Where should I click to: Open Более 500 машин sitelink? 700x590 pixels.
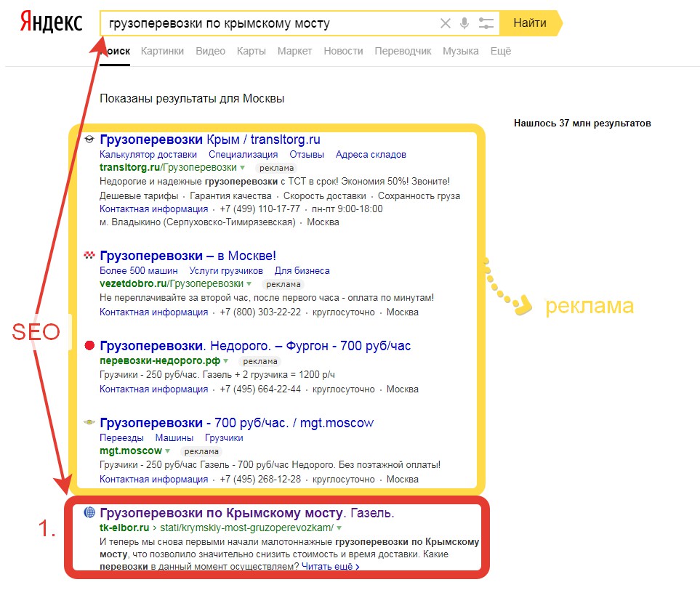tap(138, 270)
